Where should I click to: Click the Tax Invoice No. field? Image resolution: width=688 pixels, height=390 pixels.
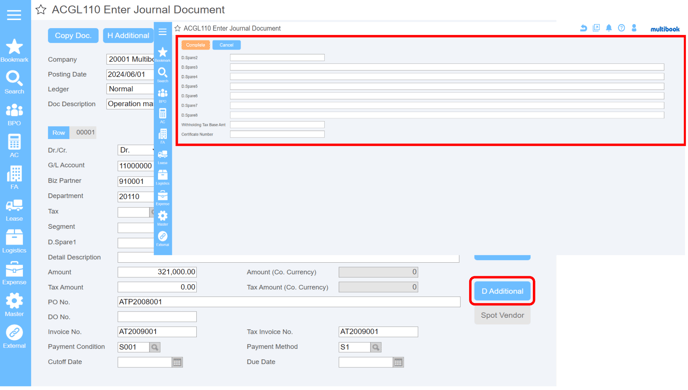pyautogui.click(x=378, y=332)
